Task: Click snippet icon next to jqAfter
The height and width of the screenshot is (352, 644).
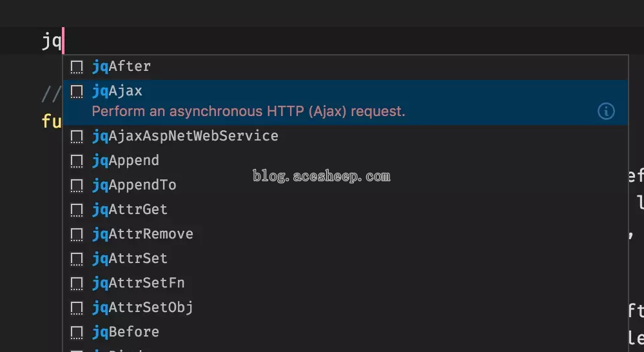Action: tap(77, 67)
